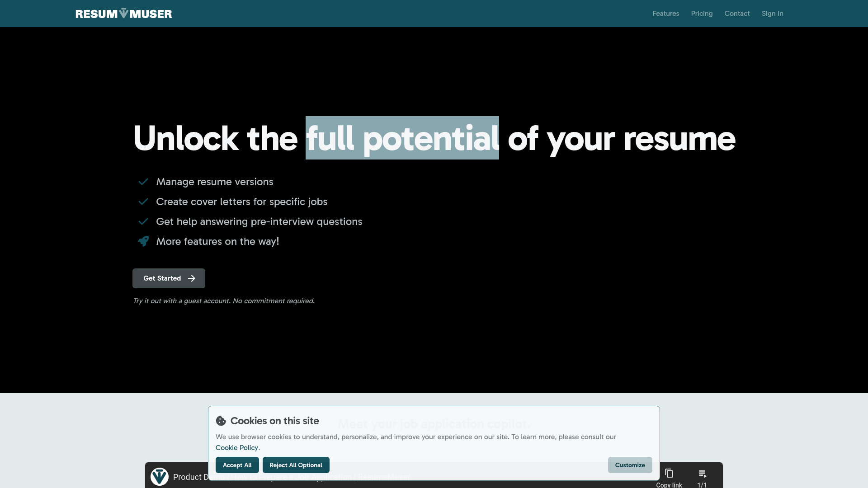Click the Contact navigation item

737,13
